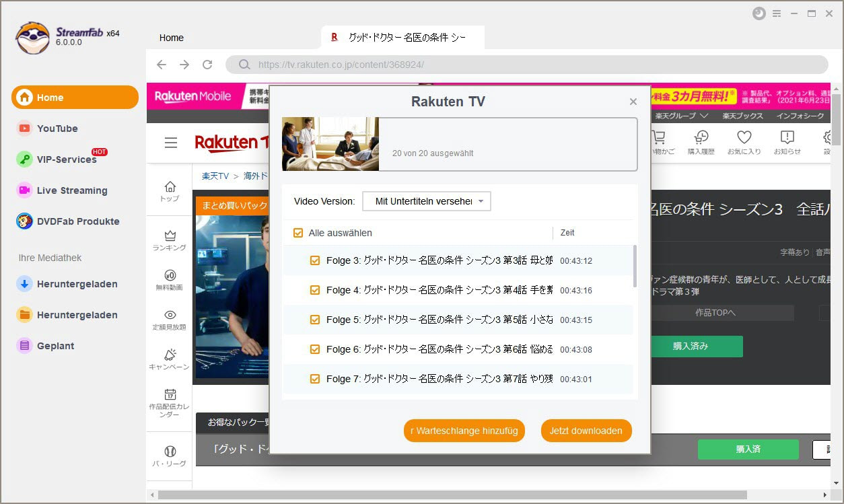
Task: Click the duration 00:43:12 of Folge 3
Action: 576,260
